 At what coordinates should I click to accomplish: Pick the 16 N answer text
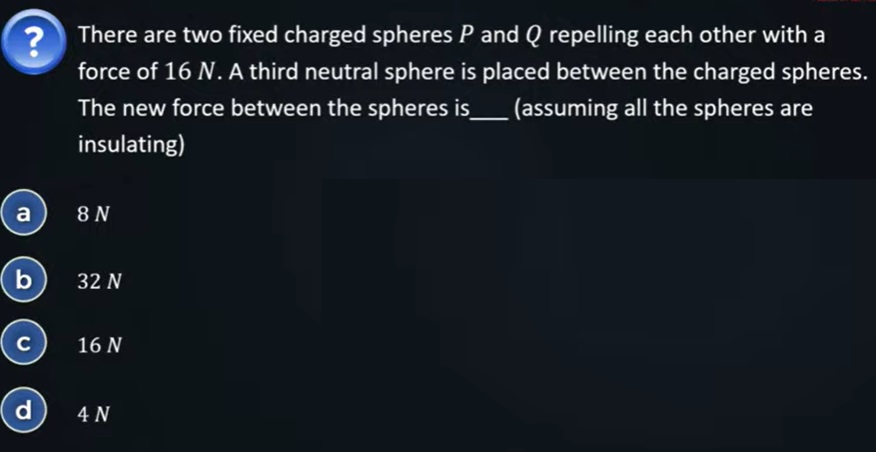pos(99,346)
